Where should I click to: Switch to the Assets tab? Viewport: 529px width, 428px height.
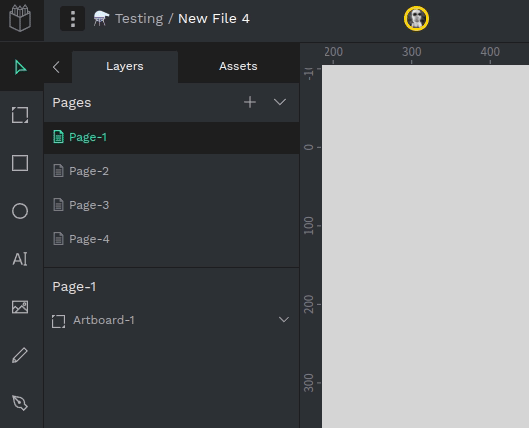[x=238, y=66]
